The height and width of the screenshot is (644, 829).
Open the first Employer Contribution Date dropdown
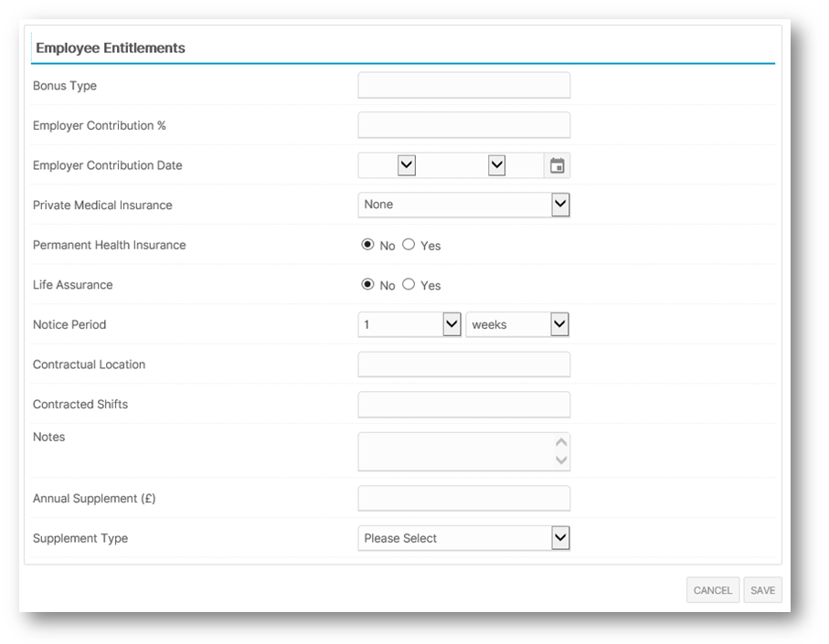387,165
